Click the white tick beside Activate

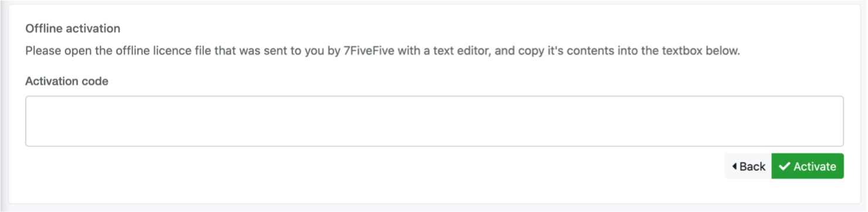(x=784, y=166)
